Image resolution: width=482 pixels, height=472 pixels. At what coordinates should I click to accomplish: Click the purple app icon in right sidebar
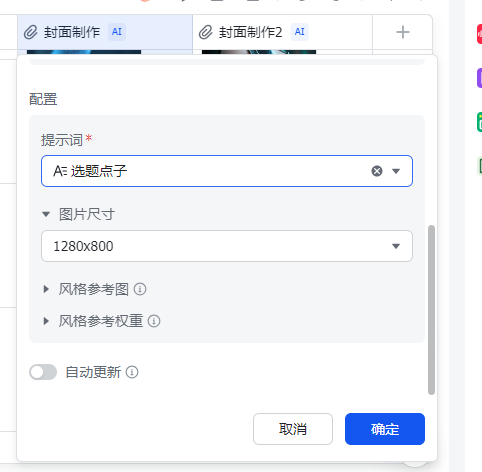pos(479,78)
